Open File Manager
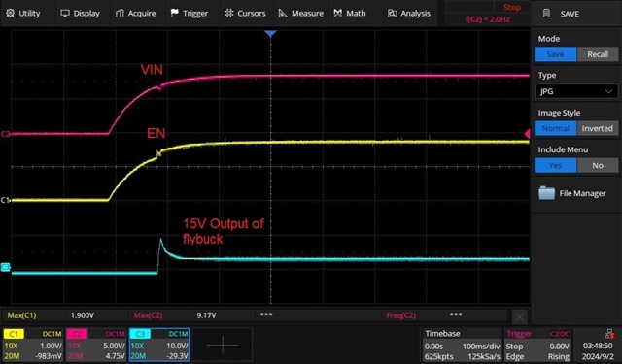The height and width of the screenshot is (364, 622). point(572,193)
